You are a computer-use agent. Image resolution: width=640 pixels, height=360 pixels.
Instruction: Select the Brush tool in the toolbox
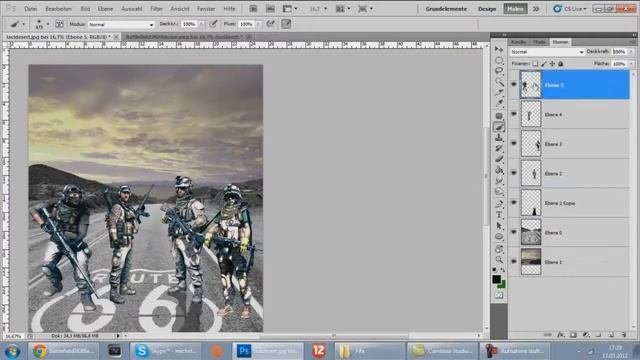pos(499,127)
